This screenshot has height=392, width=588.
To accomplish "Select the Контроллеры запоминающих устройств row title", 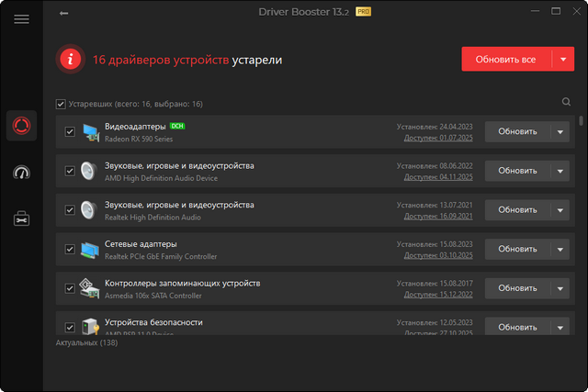I will 182,284.
